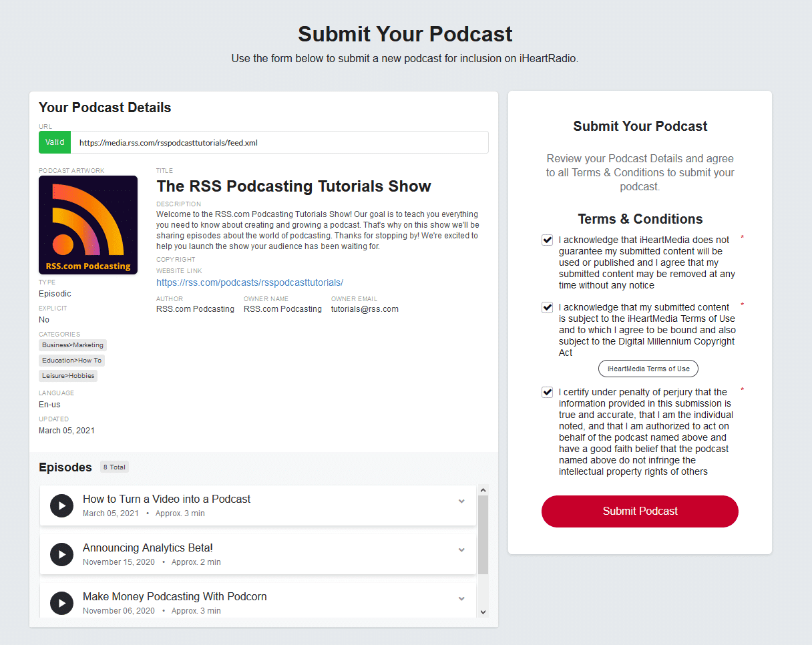Click the March 05, 2021 updated date

point(67,431)
